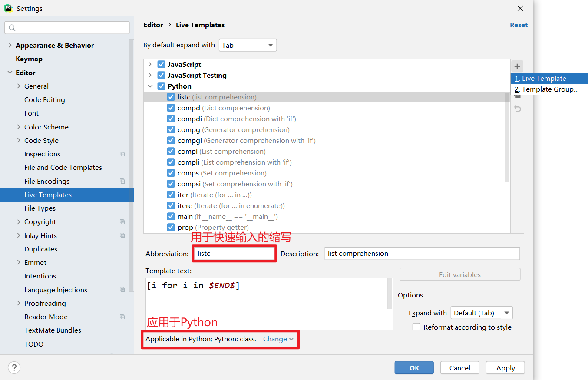Click inside the Abbreviation field showing listc

coord(234,253)
